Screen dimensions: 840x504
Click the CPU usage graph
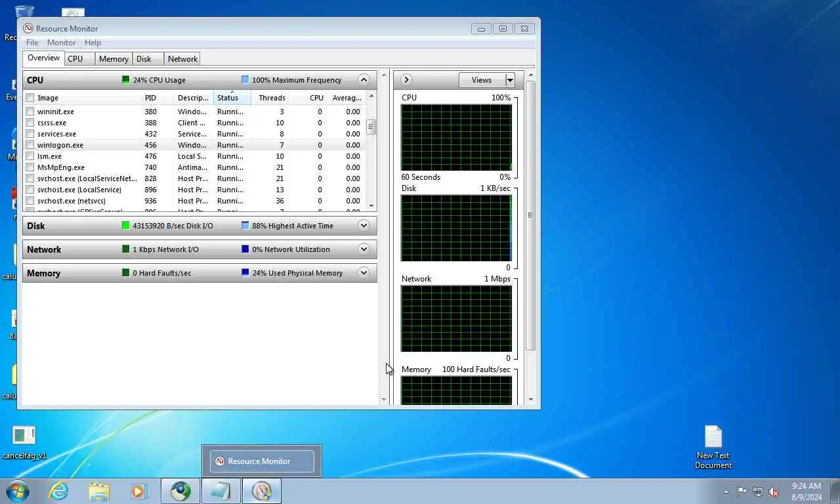click(456, 137)
